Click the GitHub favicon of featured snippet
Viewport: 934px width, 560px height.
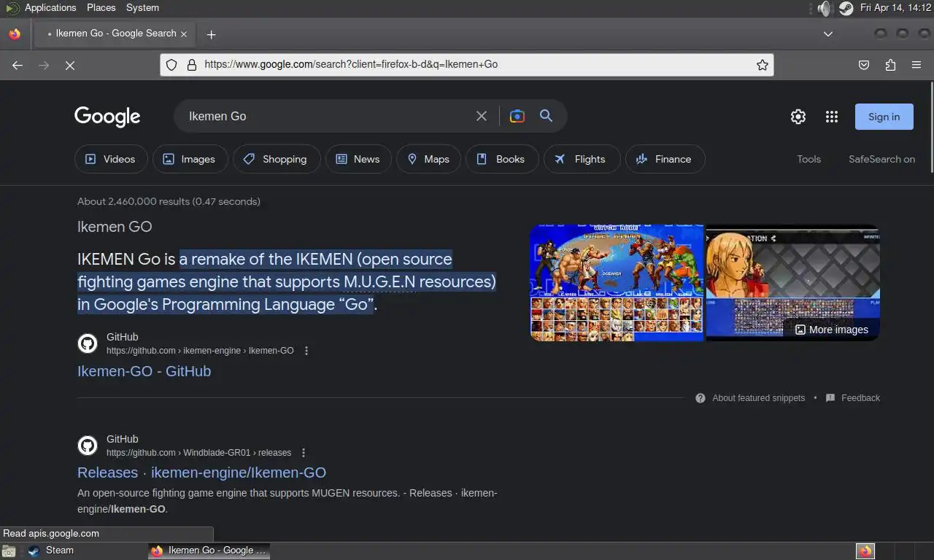[88, 343]
